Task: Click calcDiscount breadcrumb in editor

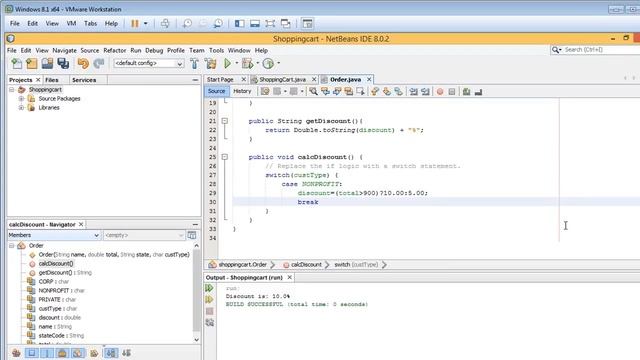Action: tap(306, 264)
